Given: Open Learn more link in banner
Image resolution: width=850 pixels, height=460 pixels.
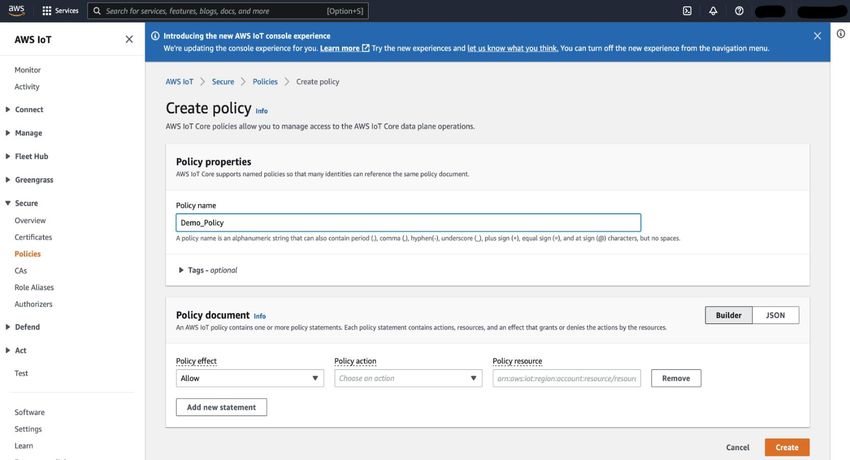Looking at the screenshot, I should [345, 48].
